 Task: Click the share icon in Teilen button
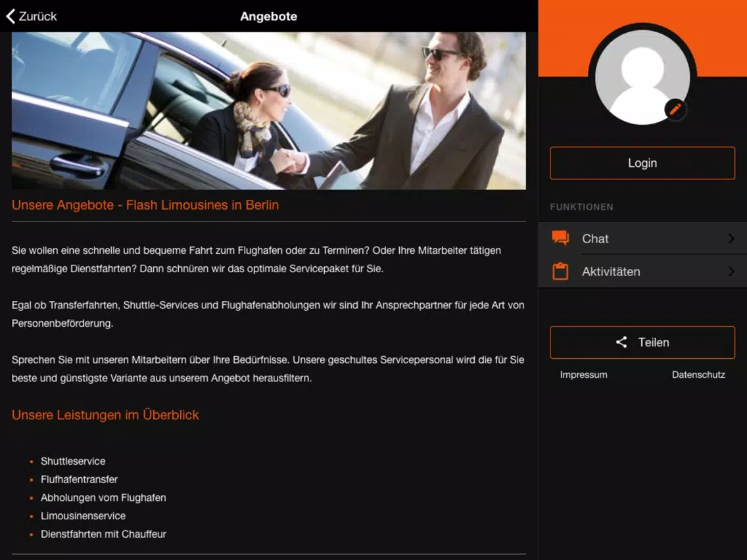(x=621, y=342)
